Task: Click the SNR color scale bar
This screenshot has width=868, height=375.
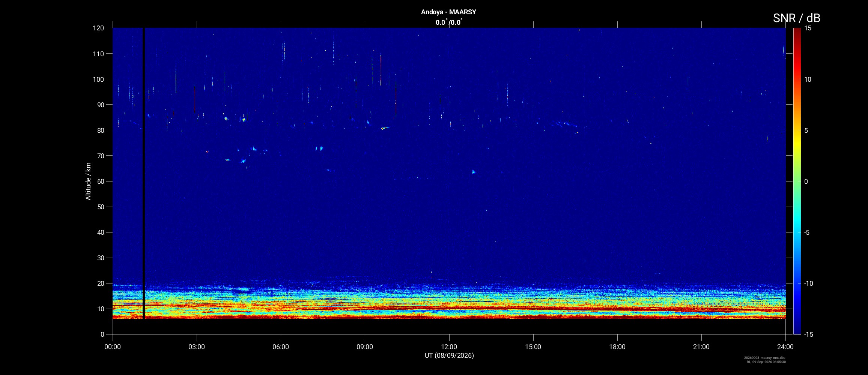Action: (797, 181)
